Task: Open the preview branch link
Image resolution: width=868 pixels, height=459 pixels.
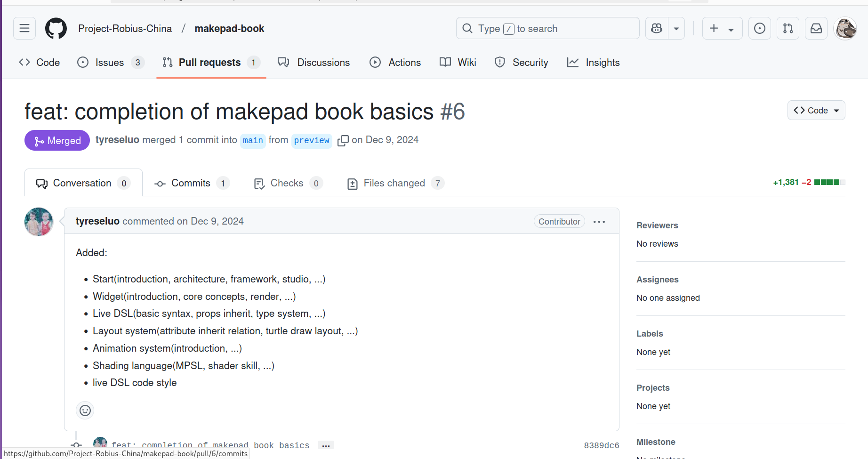Action: point(312,140)
